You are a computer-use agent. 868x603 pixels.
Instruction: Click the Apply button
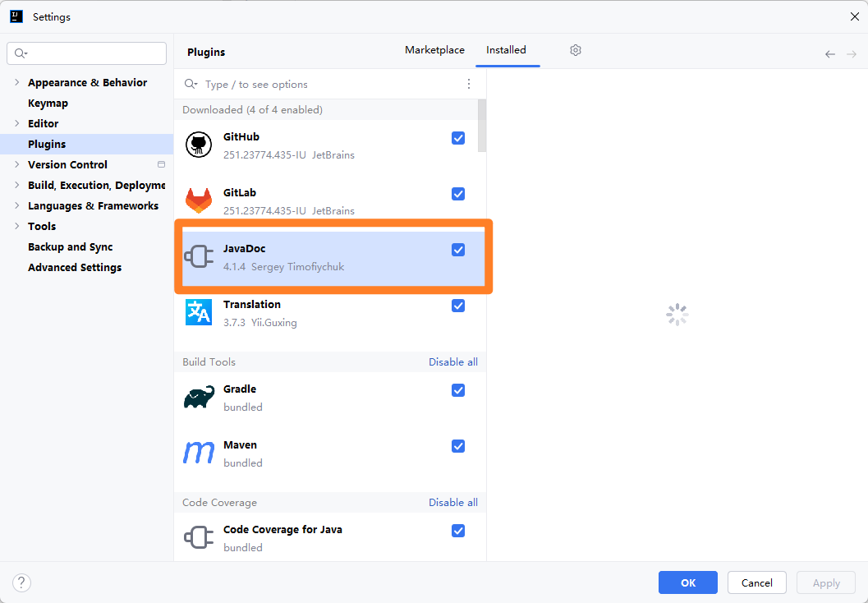pos(826,582)
